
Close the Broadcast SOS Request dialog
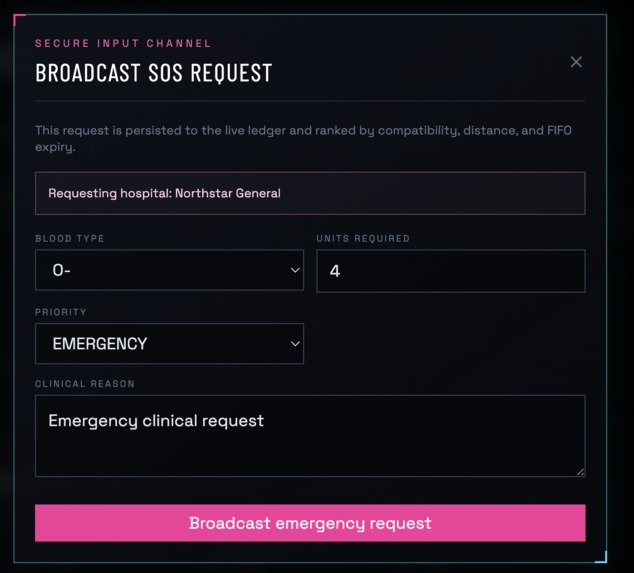[576, 62]
